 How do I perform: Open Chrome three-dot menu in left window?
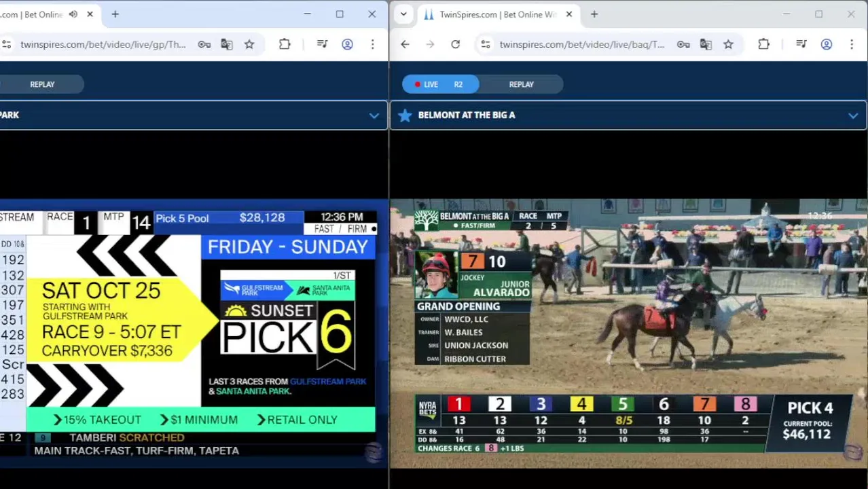click(372, 44)
